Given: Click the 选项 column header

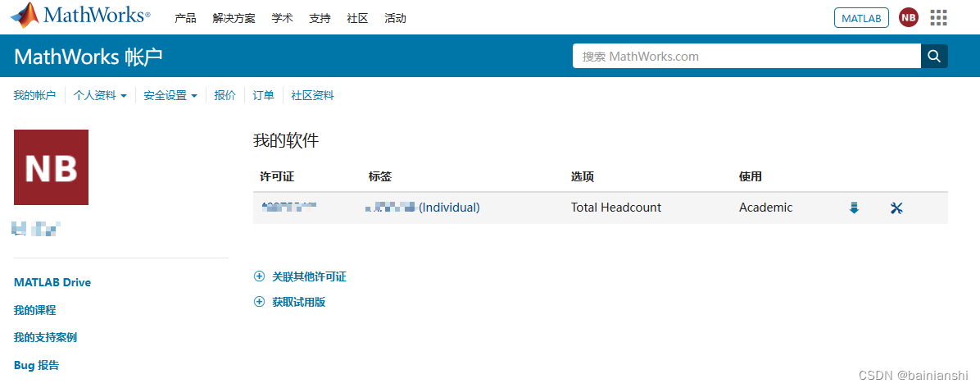Looking at the screenshot, I should click(x=582, y=177).
